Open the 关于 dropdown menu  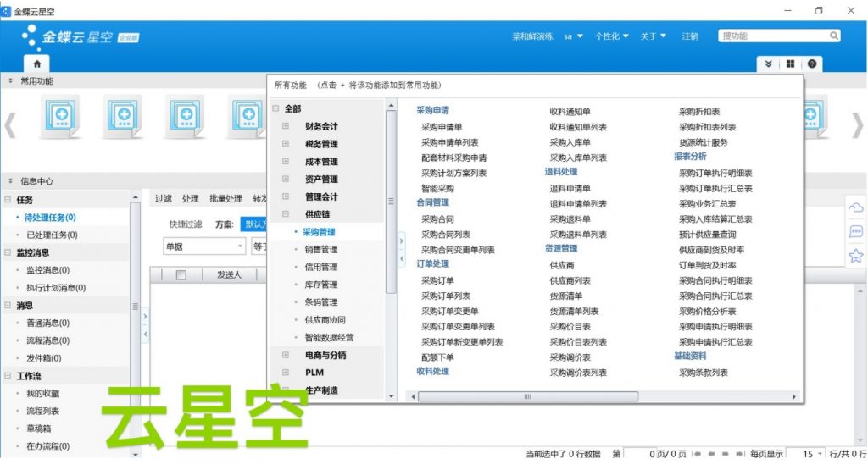(654, 36)
